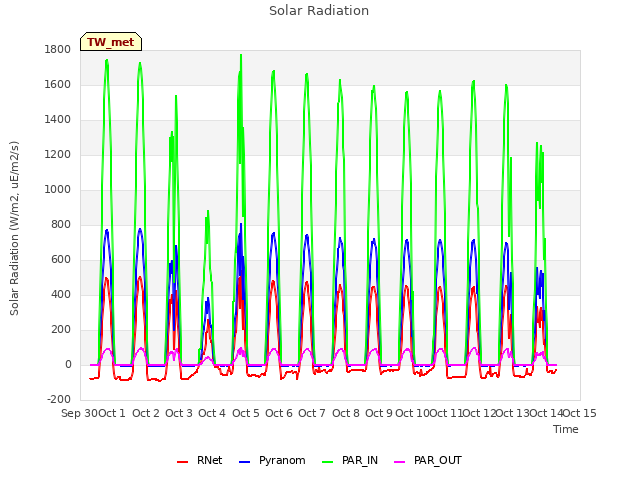Click the Oct 4 x-axis label
The image size is (640, 480).
point(212,413)
